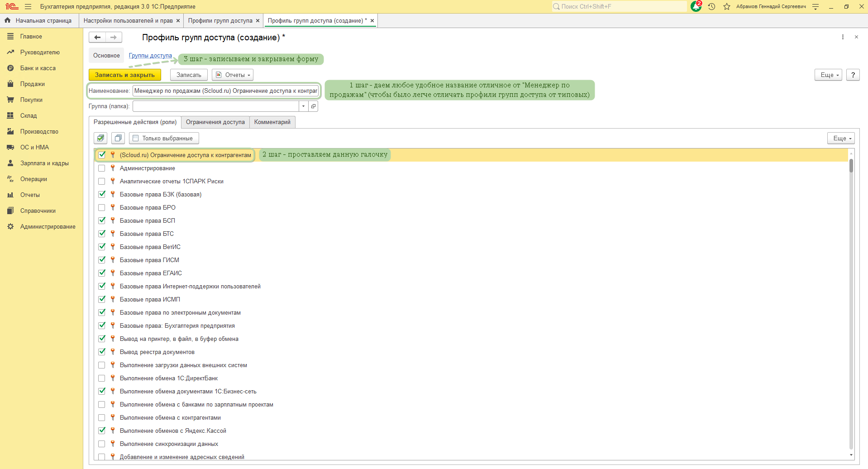The width and height of the screenshot is (868, 469).
Task: Check all roles icon button
Action: 100,138
